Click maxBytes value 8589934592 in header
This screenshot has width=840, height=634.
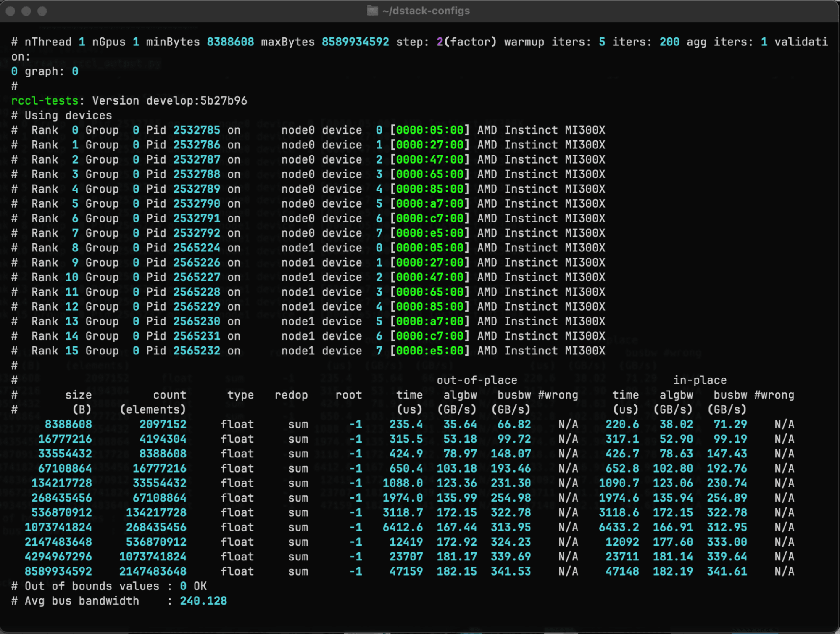click(x=355, y=42)
